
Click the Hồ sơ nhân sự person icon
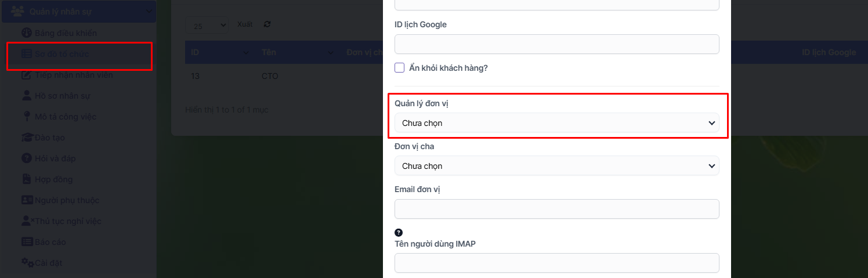[27, 96]
